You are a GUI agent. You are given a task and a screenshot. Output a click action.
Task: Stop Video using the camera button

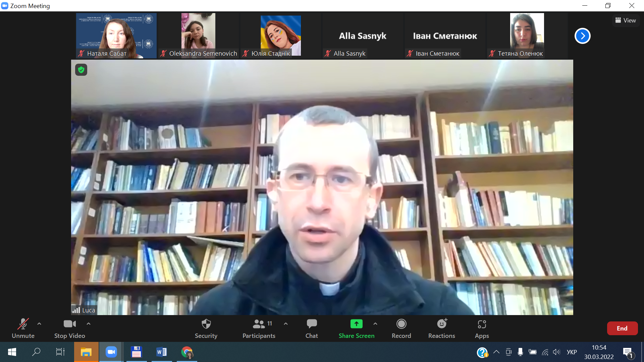(x=69, y=328)
